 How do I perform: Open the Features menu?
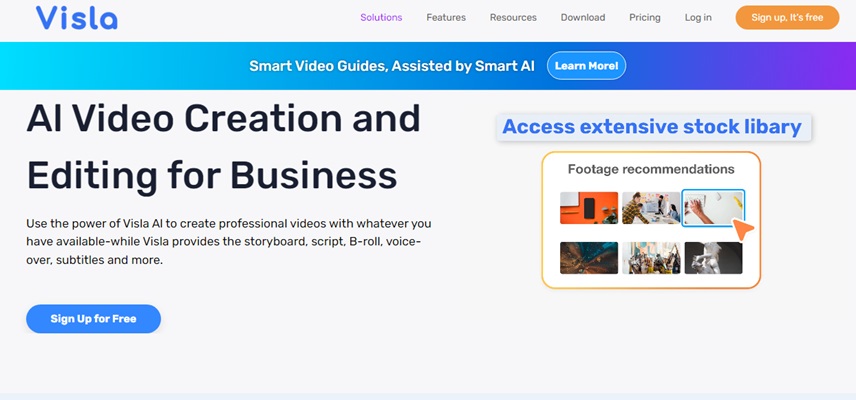pos(446,17)
